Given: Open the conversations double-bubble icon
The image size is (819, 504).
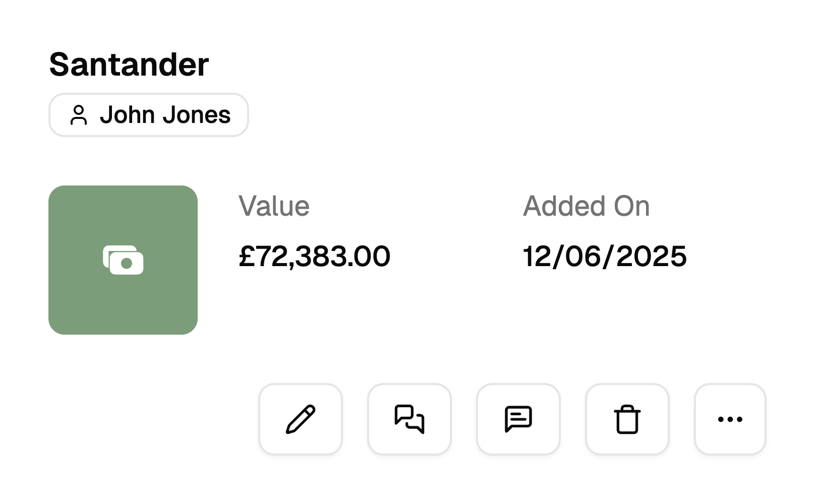Looking at the screenshot, I should click(x=409, y=419).
